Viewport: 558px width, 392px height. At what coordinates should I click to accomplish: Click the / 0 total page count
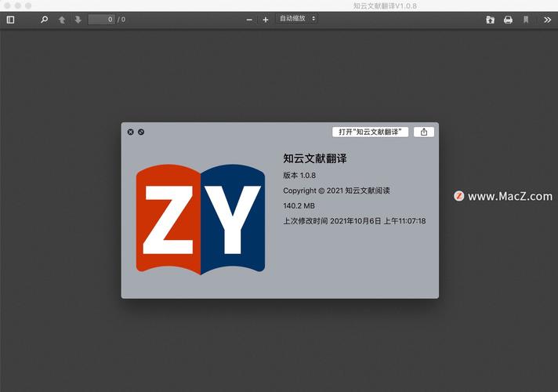(121, 20)
